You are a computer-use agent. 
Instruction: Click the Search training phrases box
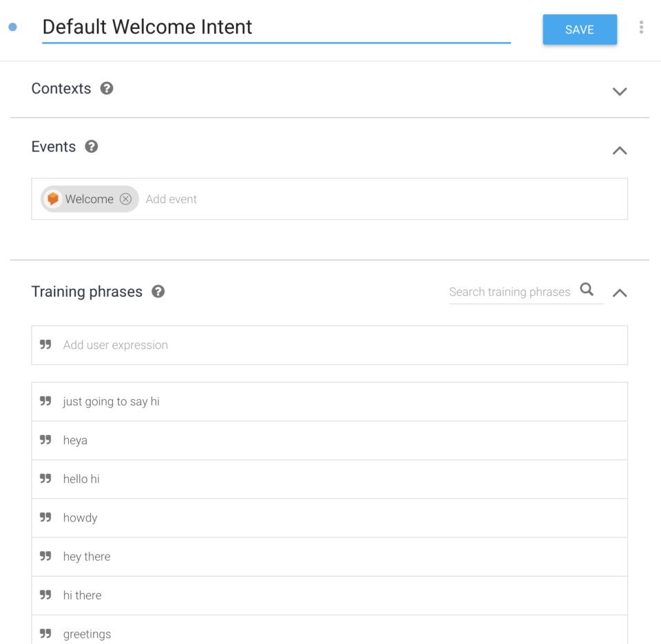click(x=510, y=292)
